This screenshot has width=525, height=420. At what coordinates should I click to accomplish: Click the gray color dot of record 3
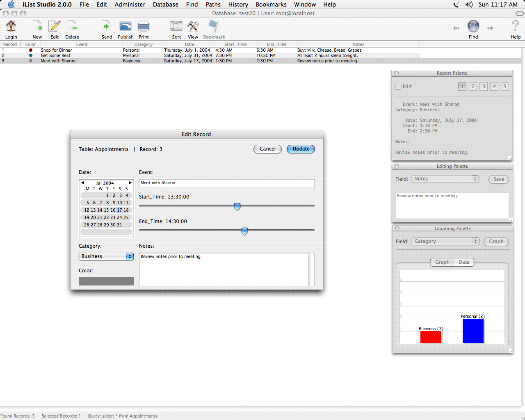tap(31, 61)
